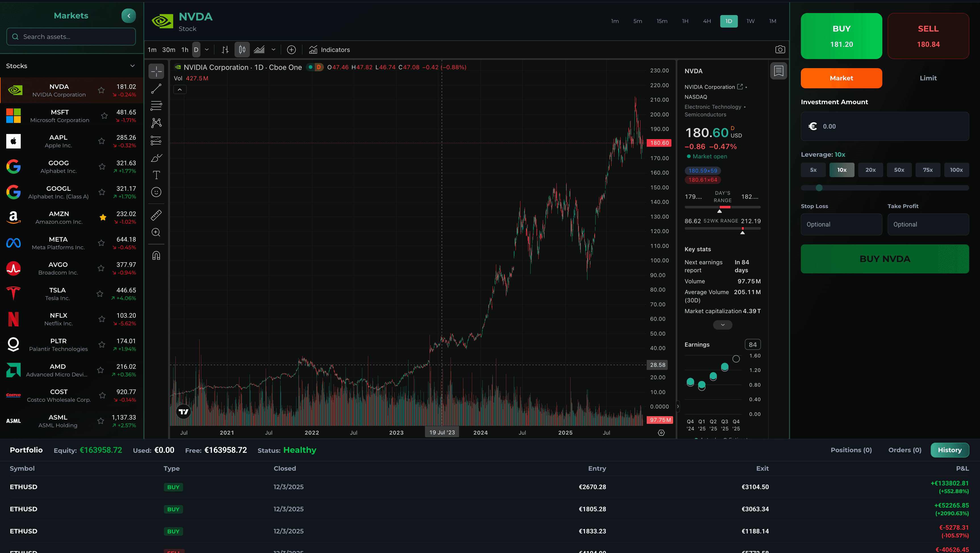
Task: Select the trend line drawing tool
Action: (x=156, y=89)
